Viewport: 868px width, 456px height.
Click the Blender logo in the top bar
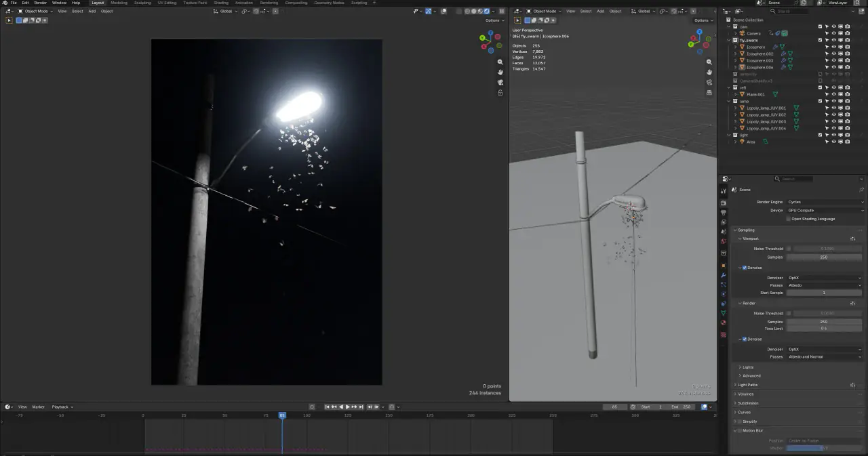[x=4, y=3]
